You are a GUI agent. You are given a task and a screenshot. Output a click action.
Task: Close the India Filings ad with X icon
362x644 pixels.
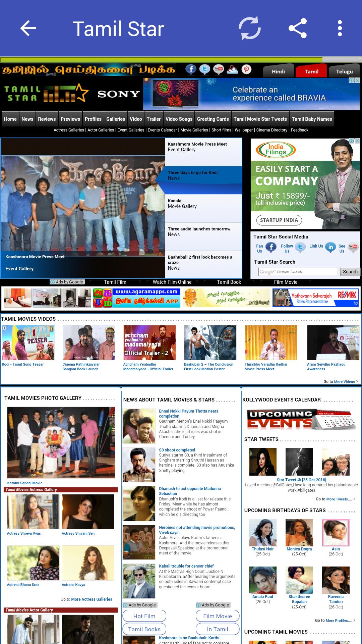(357, 141)
